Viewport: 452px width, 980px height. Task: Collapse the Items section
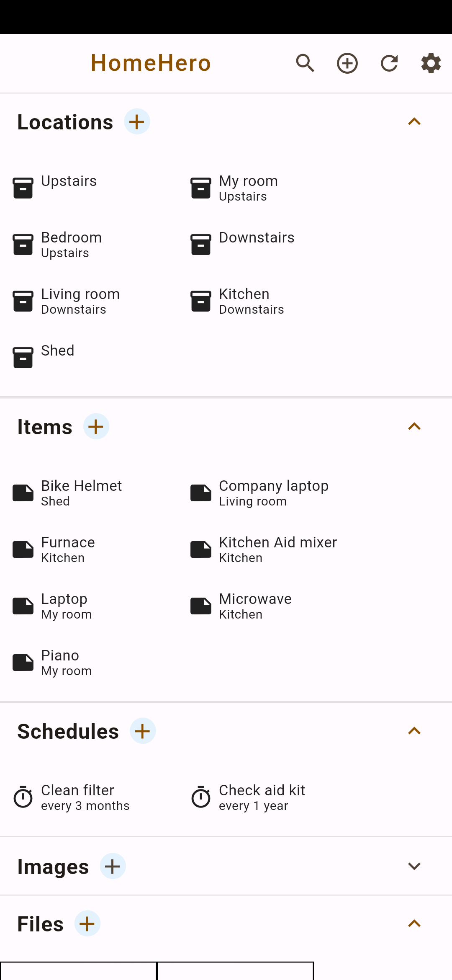coord(414,426)
